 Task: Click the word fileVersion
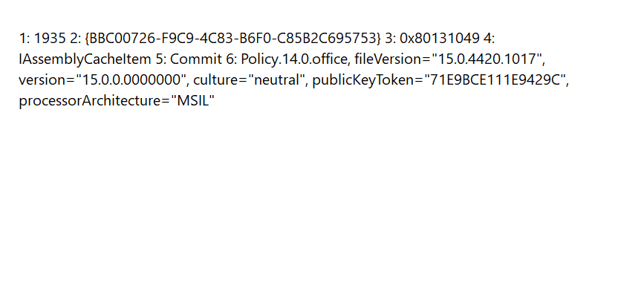tap(386, 59)
